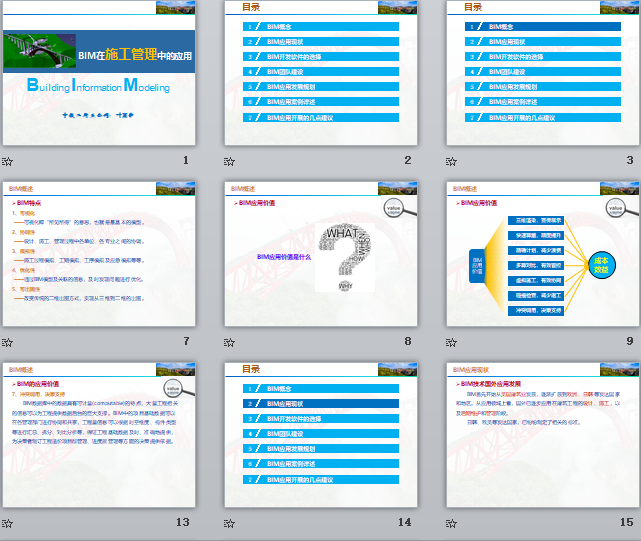
Task: Click the star icon beneath slide 8
Action: tap(229, 342)
